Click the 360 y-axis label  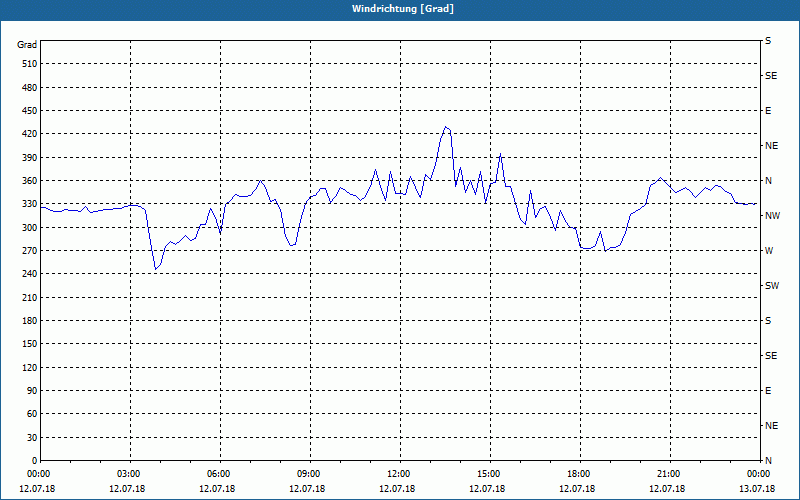coord(30,181)
